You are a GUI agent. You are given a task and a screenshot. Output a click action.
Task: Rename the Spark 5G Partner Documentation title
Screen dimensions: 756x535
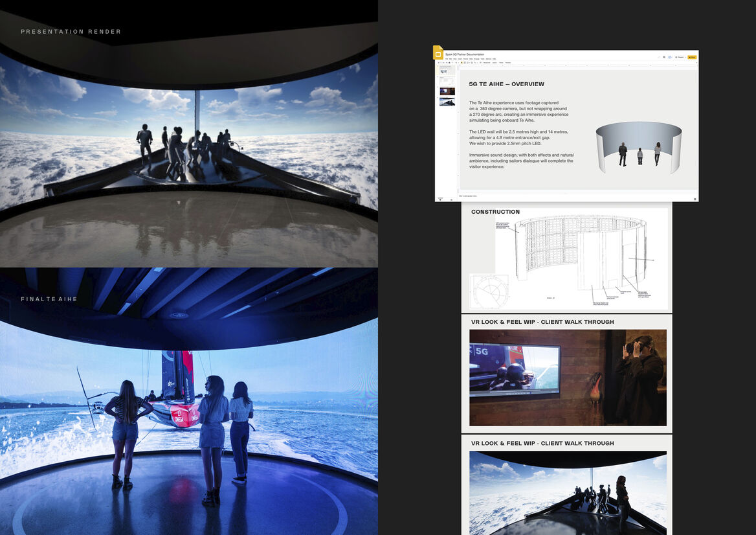(465, 54)
